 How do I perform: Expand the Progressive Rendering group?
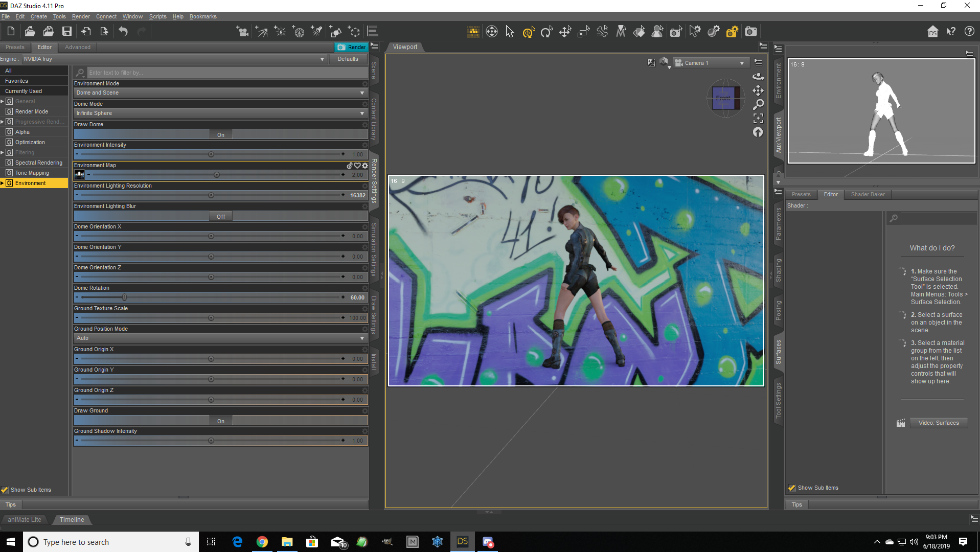2,122
